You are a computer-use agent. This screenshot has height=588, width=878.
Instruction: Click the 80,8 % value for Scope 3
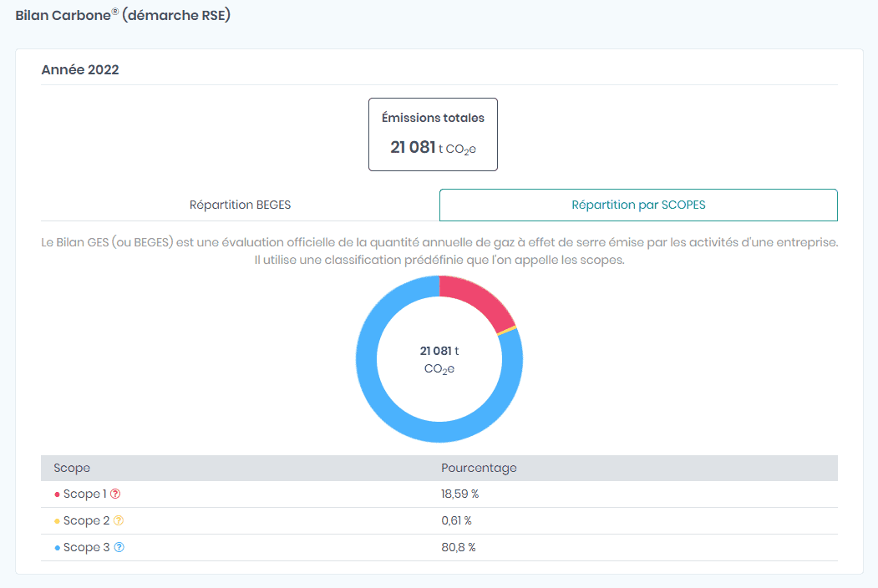click(458, 547)
